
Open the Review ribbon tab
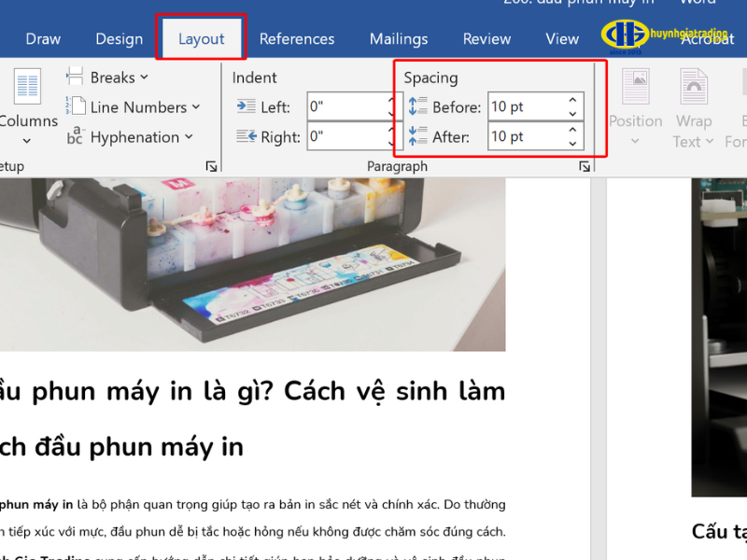pyautogui.click(x=486, y=39)
